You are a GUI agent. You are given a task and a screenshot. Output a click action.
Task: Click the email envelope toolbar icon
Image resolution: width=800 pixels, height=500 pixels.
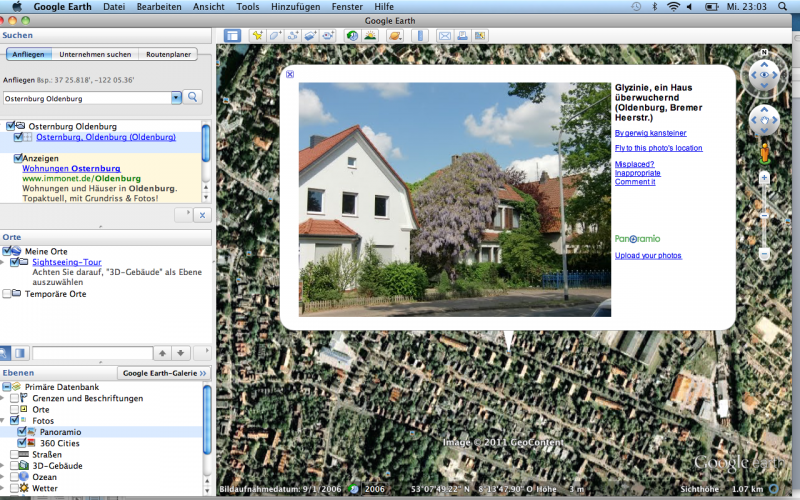[445, 36]
